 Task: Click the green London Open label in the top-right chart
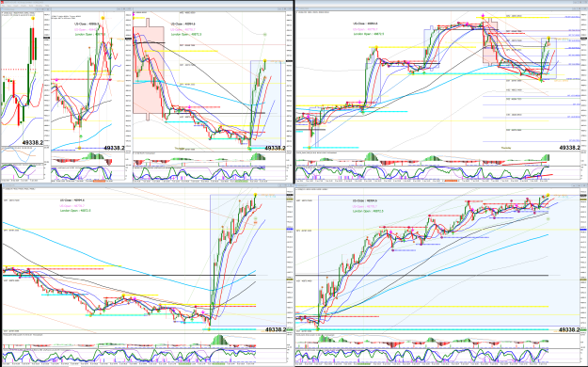coord(368,34)
